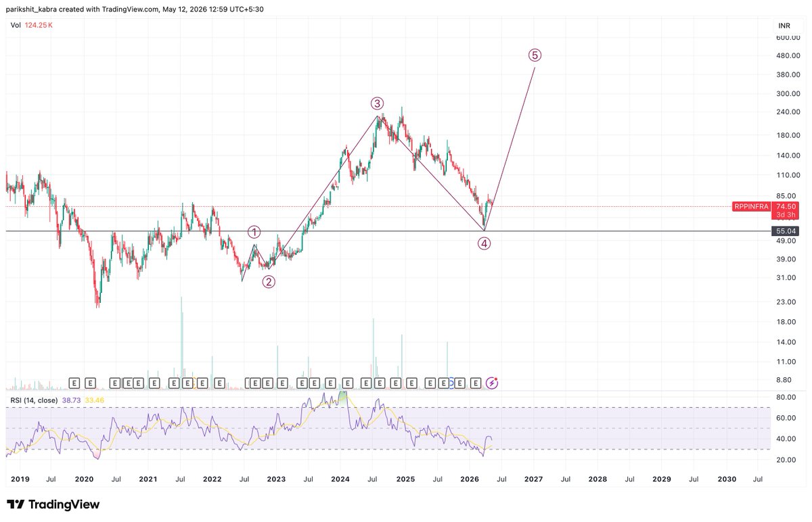Screen dimensions: 812x522
Task: Click the red RPPINFRA symbol tag
Action: click(751, 206)
